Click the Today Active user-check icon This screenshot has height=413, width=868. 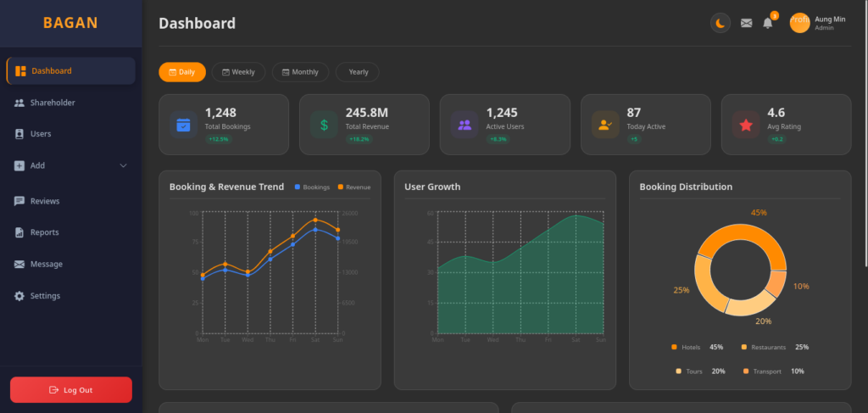pyautogui.click(x=605, y=125)
